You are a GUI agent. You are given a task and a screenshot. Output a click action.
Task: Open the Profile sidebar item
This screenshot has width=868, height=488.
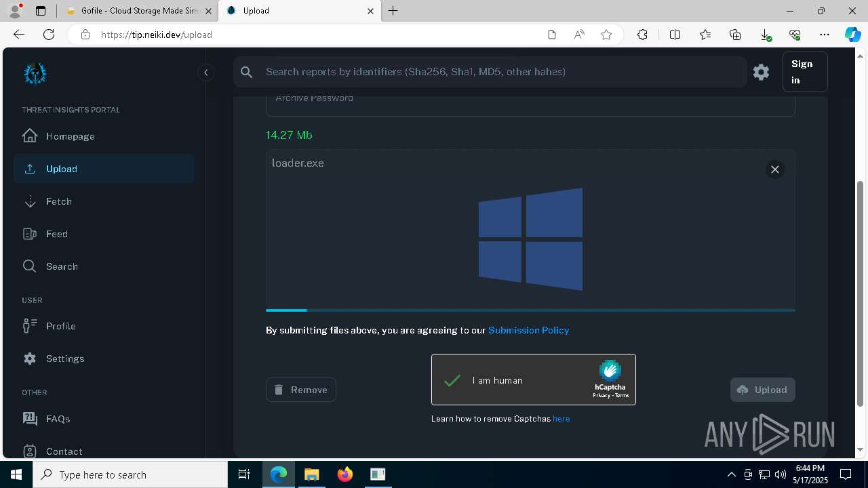pyautogui.click(x=104, y=326)
